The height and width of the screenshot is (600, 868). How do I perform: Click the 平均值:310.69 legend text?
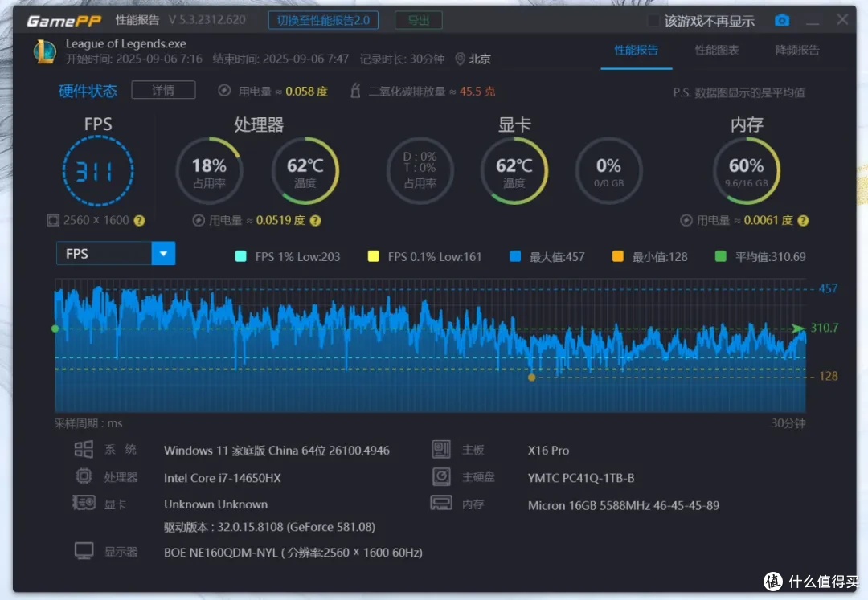pos(771,256)
